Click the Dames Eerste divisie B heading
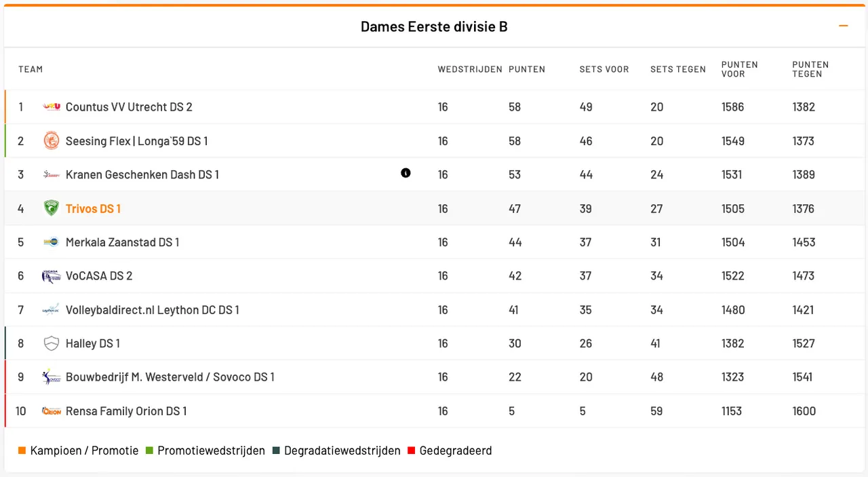 click(434, 26)
